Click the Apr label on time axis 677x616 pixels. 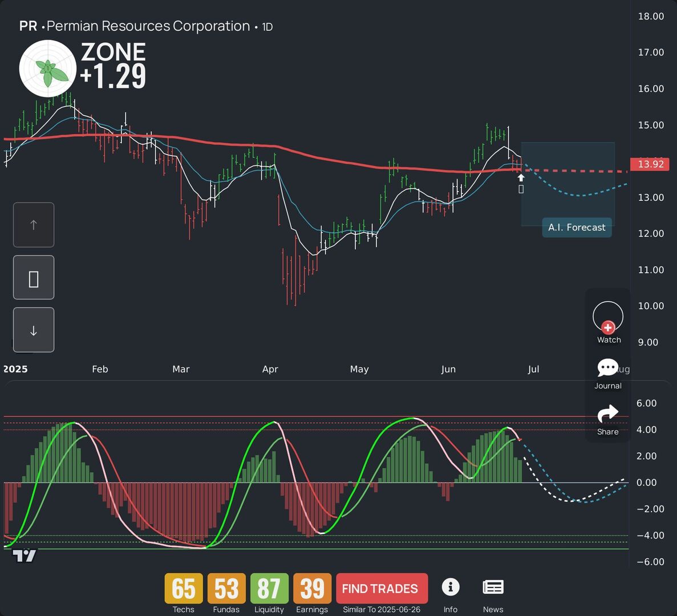[x=270, y=369]
